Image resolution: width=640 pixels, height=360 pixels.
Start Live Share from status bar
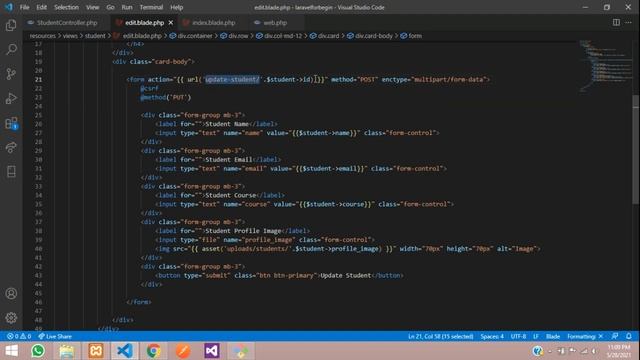click(55, 336)
